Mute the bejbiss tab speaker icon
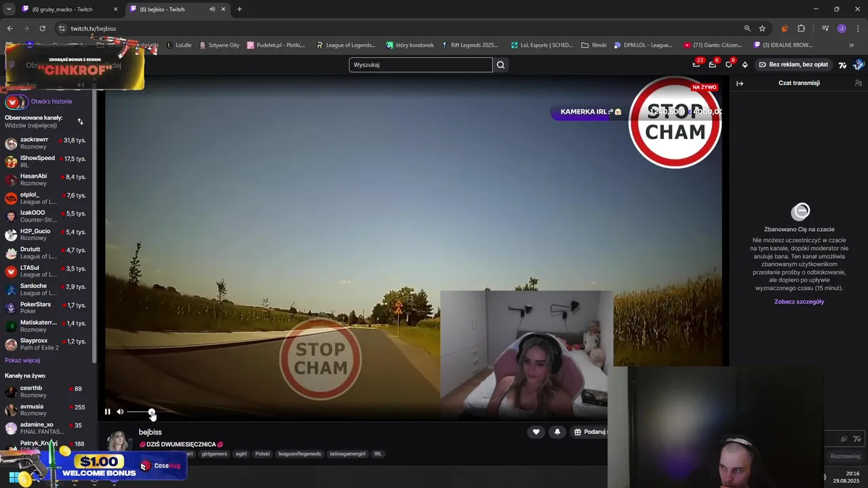868x488 pixels. (212, 9)
